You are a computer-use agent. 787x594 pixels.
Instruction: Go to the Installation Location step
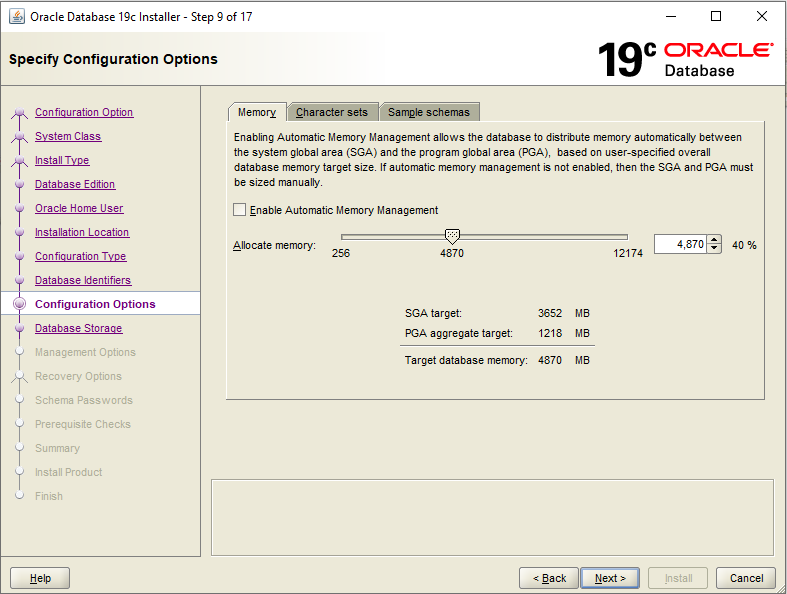click(82, 232)
